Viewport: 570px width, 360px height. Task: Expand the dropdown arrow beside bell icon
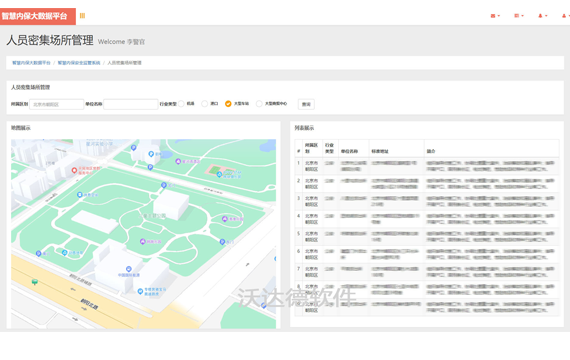[546, 16]
